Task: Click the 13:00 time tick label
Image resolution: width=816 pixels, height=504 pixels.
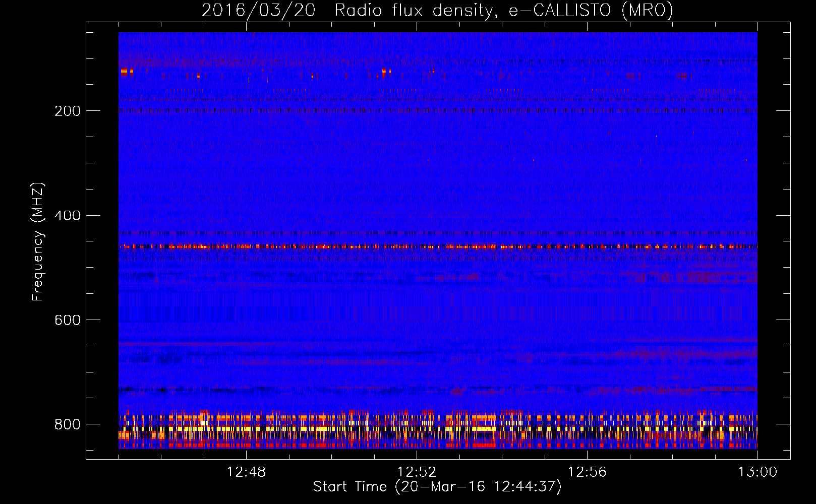Action: coord(757,472)
